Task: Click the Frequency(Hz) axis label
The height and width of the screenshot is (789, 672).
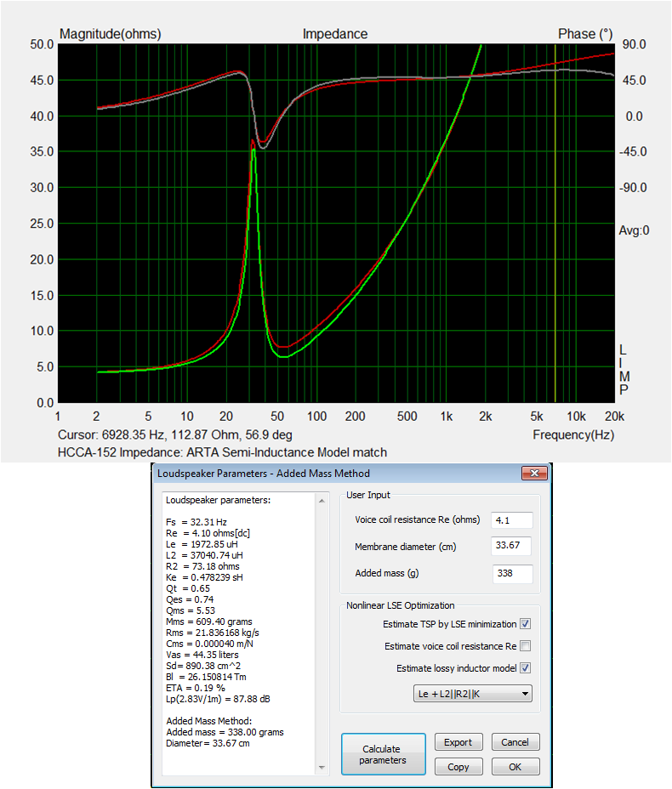Action: (x=573, y=434)
